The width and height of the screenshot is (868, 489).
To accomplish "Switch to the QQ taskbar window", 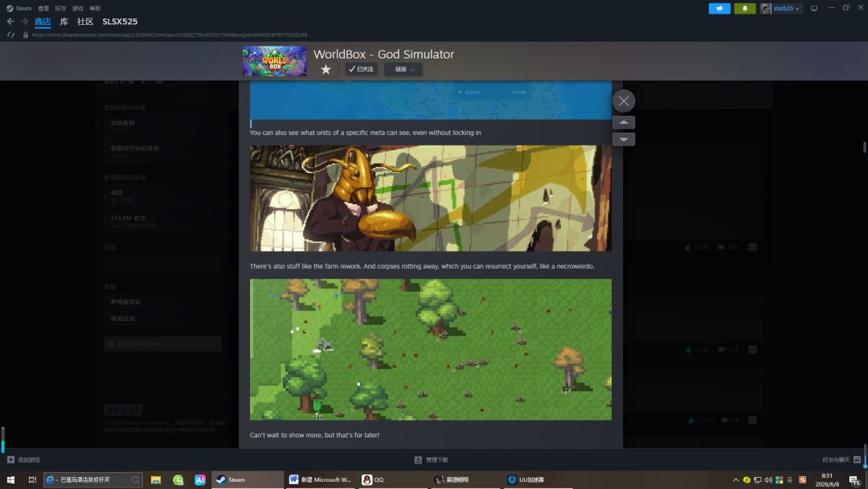I will click(393, 479).
